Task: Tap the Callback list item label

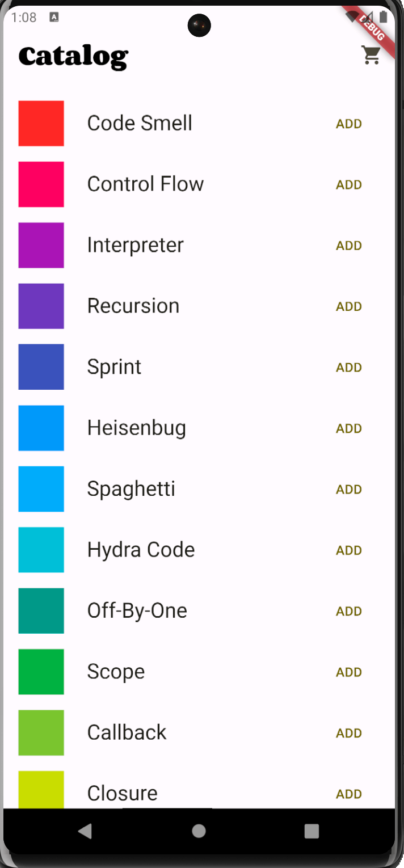Action: click(127, 732)
